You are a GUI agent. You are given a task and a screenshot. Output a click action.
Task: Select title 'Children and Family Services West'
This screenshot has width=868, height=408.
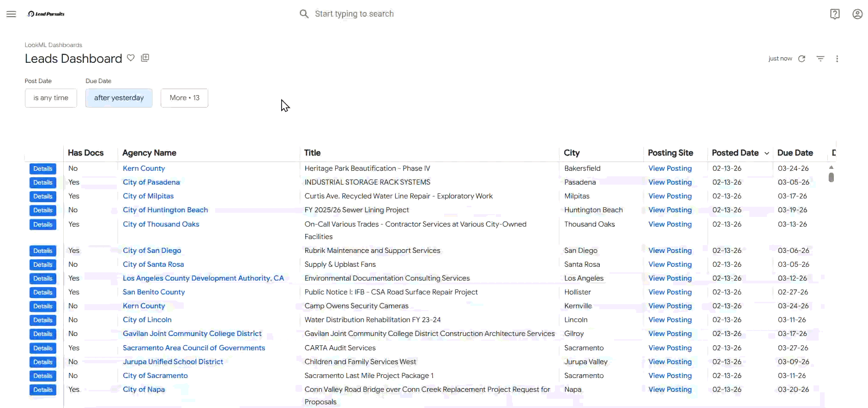click(x=361, y=362)
